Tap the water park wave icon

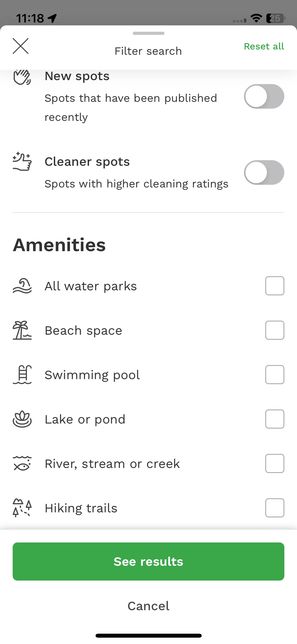click(22, 286)
